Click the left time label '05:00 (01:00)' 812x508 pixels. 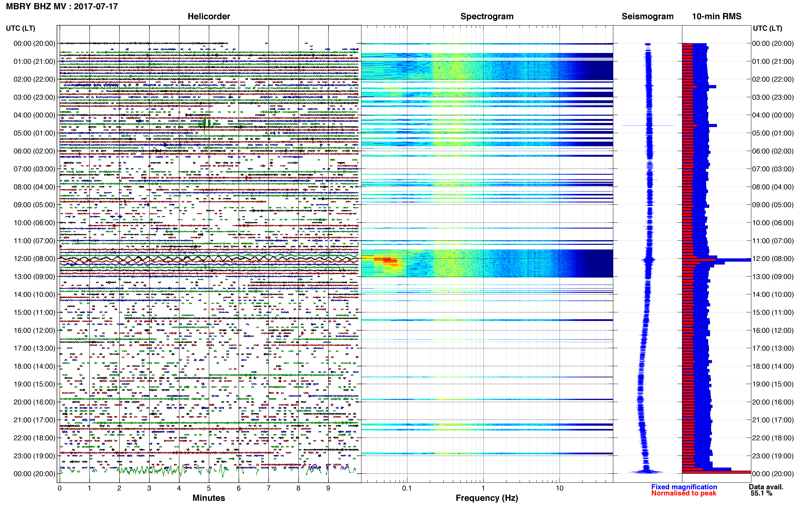[34, 133]
